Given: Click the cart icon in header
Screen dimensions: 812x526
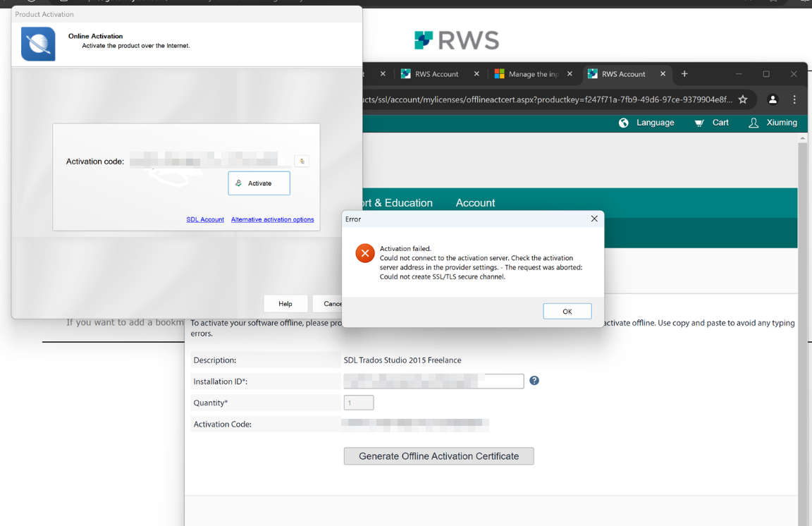Looking at the screenshot, I should click(x=699, y=123).
